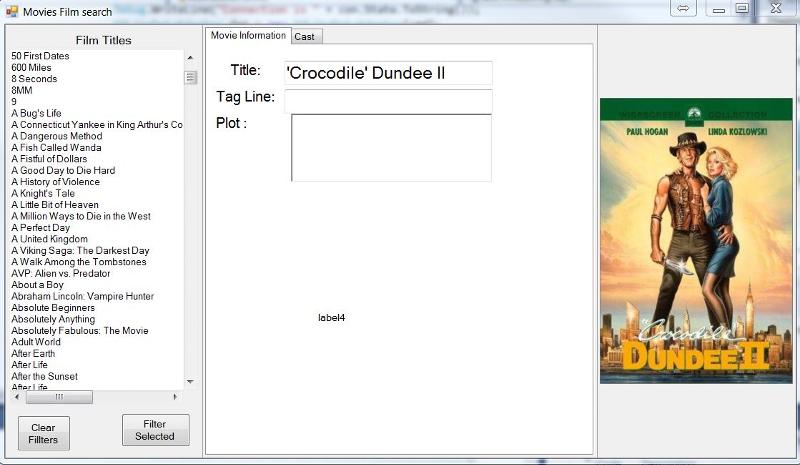Click the horizontal scroll right arrow
This screenshot has width=800, height=465.
tap(175, 397)
